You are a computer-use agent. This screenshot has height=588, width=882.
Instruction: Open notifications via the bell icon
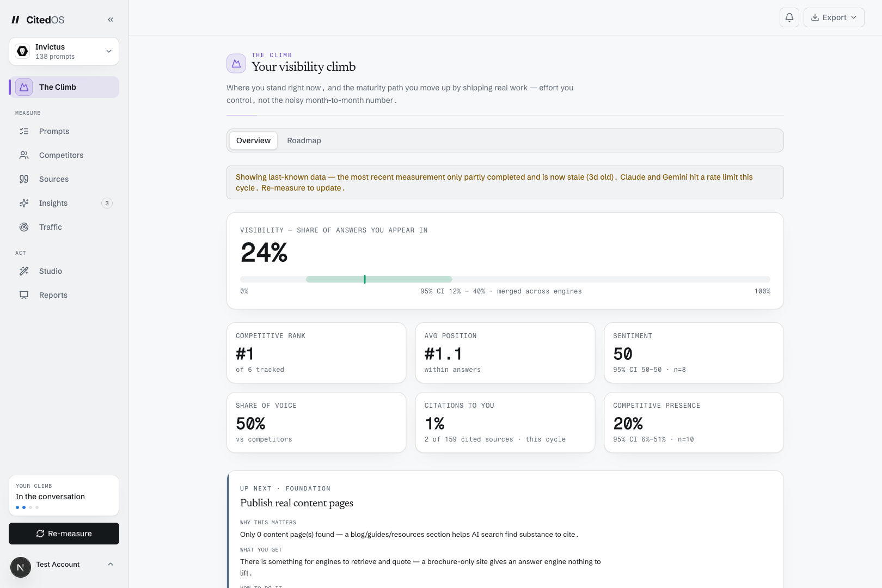point(789,17)
